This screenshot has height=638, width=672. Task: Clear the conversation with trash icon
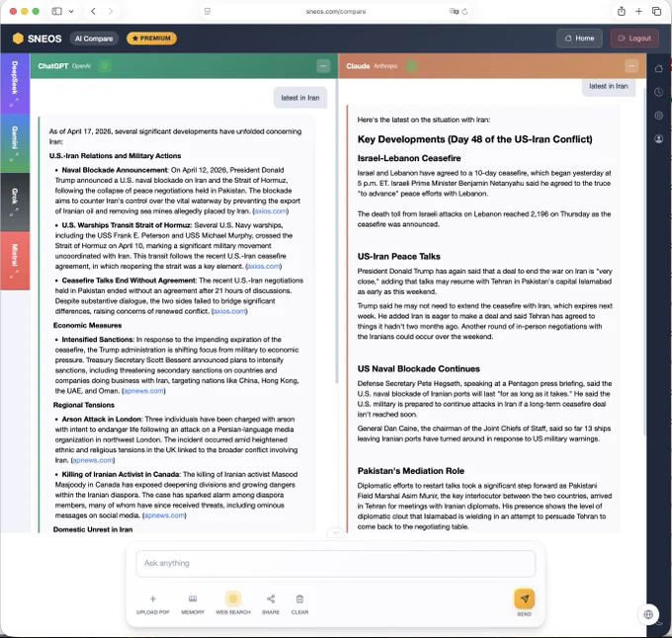pyautogui.click(x=300, y=598)
